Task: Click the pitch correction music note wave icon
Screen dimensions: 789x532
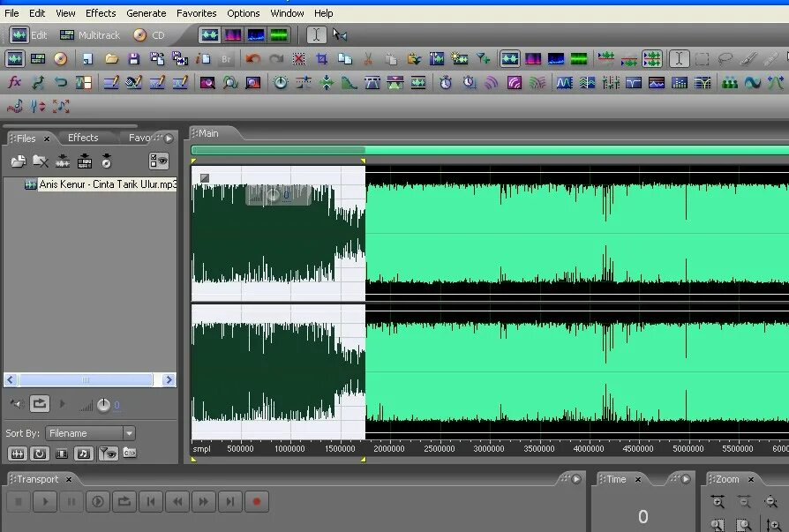Action: point(15,106)
